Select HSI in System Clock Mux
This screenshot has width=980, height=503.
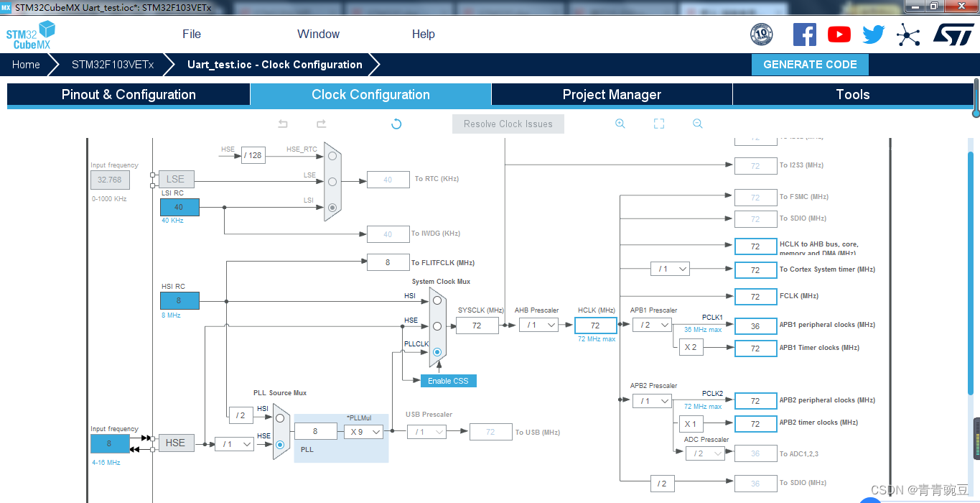(437, 300)
